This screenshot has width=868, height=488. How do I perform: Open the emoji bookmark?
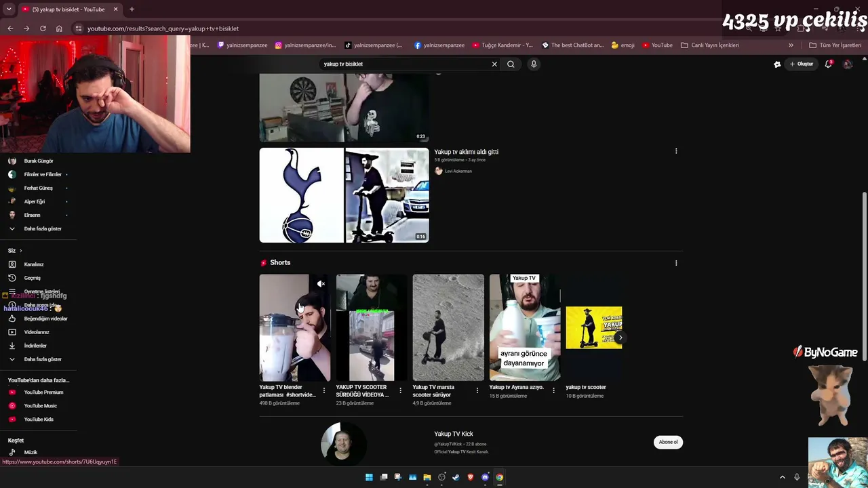point(623,45)
